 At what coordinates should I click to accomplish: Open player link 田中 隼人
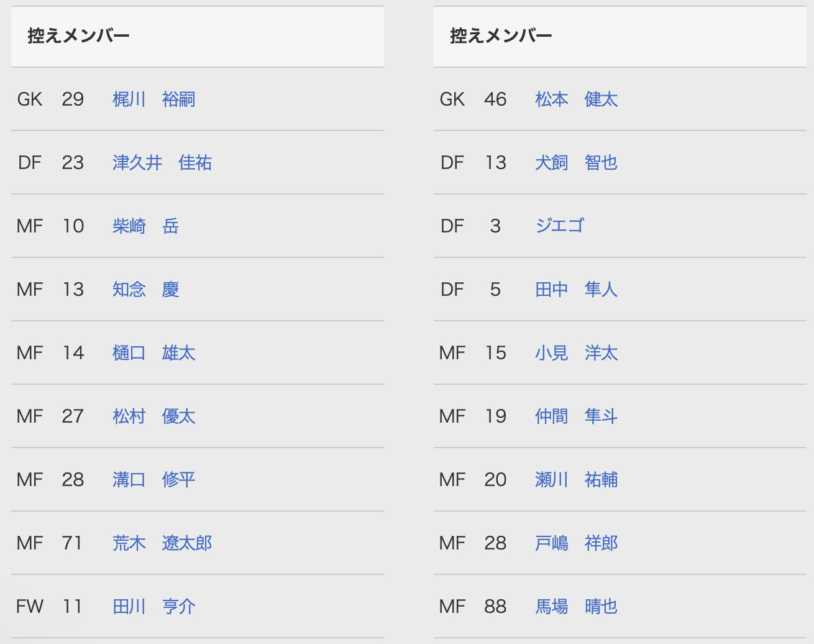577,290
